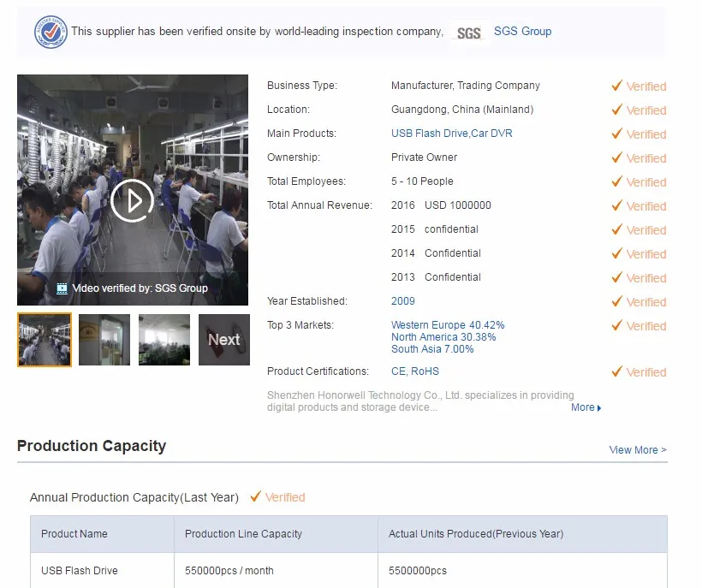Open South Asia 7.00% market link
Screen dimensions: 702x588
tap(432, 349)
